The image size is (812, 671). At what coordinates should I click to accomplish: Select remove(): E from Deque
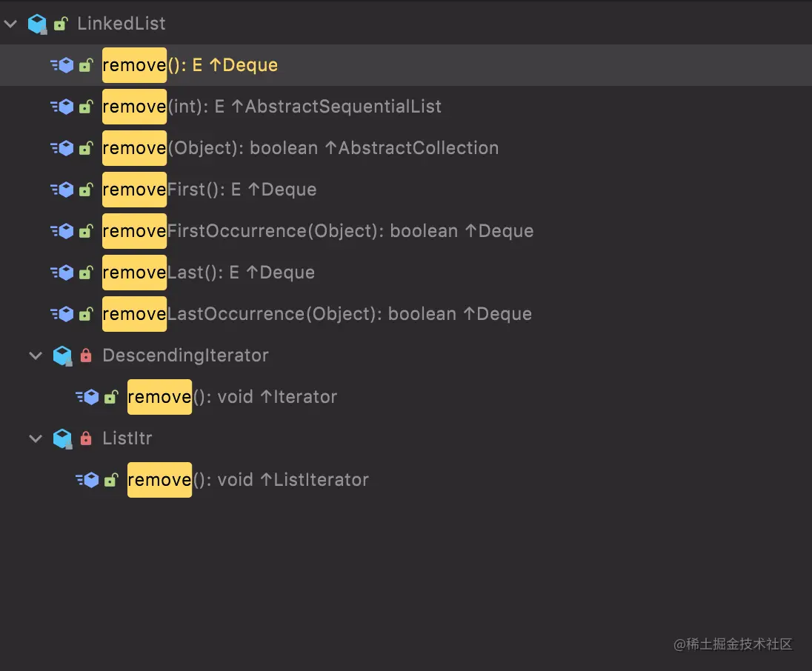[x=190, y=65]
